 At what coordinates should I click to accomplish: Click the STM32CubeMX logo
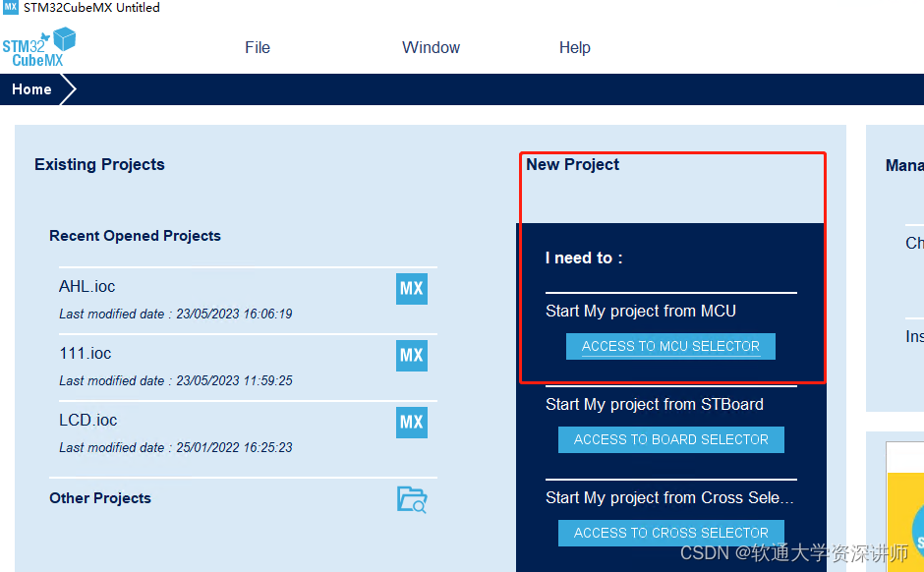[39, 46]
